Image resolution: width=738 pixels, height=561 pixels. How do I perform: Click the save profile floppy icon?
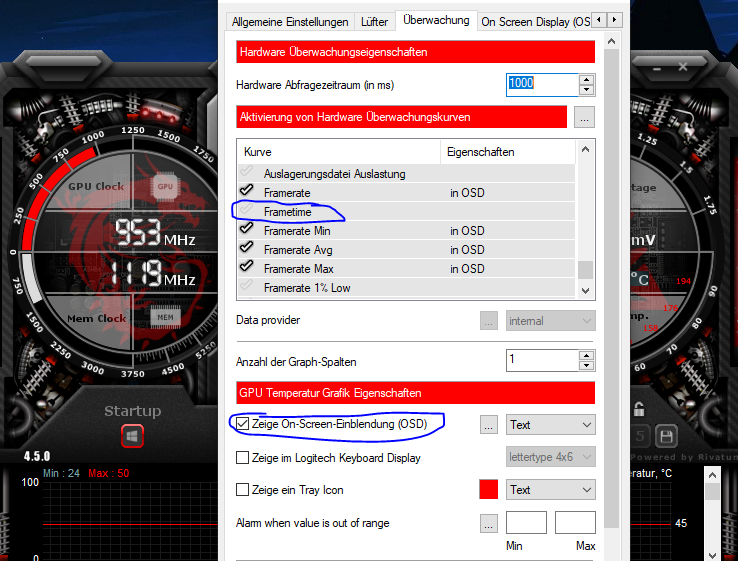click(x=666, y=436)
